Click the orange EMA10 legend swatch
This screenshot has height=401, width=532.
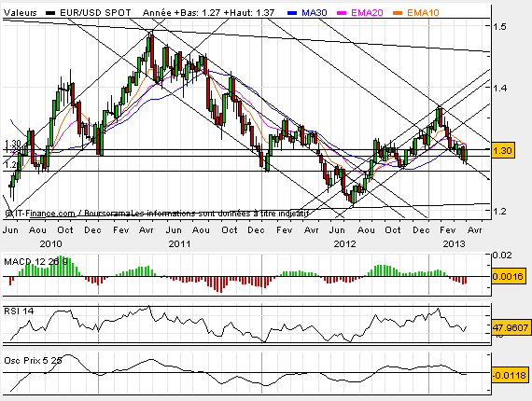coord(398,13)
